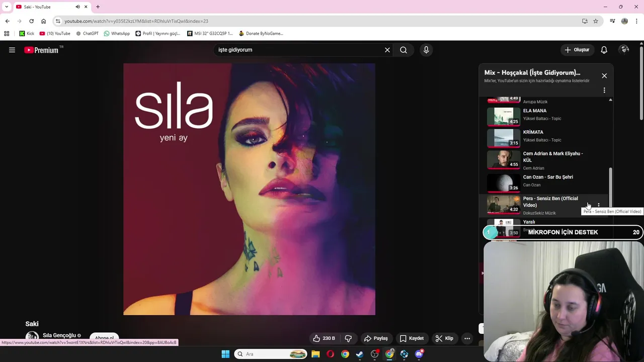The image size is (644, 362).
Task: Click the browser address bar URL
Action: point(136,21)
